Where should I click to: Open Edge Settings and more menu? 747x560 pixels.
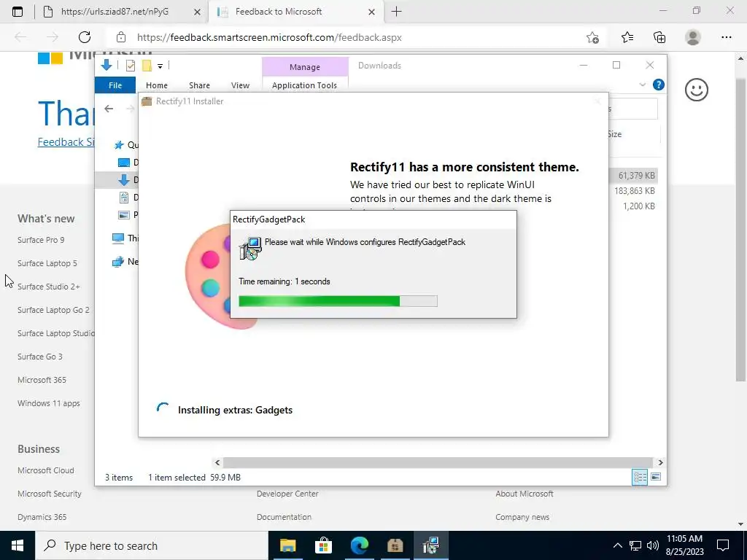click(x=726, y=37)
